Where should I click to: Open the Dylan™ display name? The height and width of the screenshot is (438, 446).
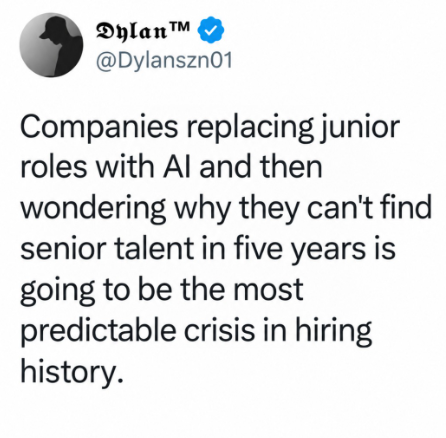[x=143, y=31]
